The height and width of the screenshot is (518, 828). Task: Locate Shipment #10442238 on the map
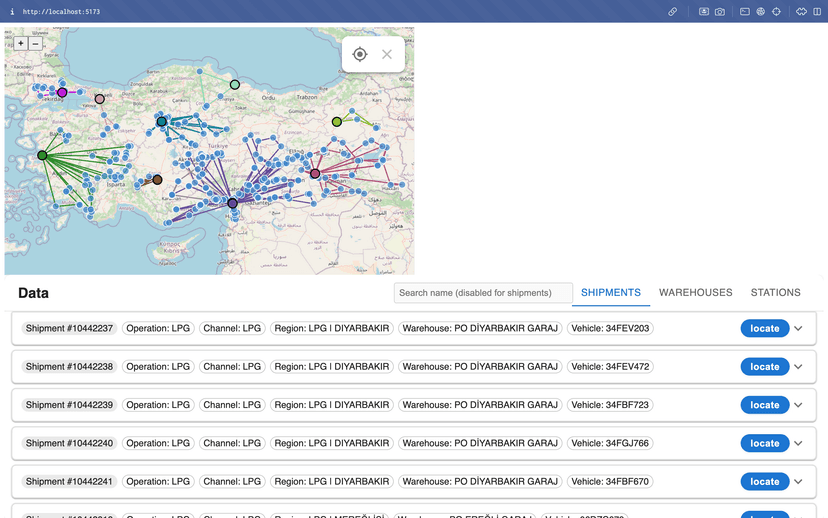764,367
